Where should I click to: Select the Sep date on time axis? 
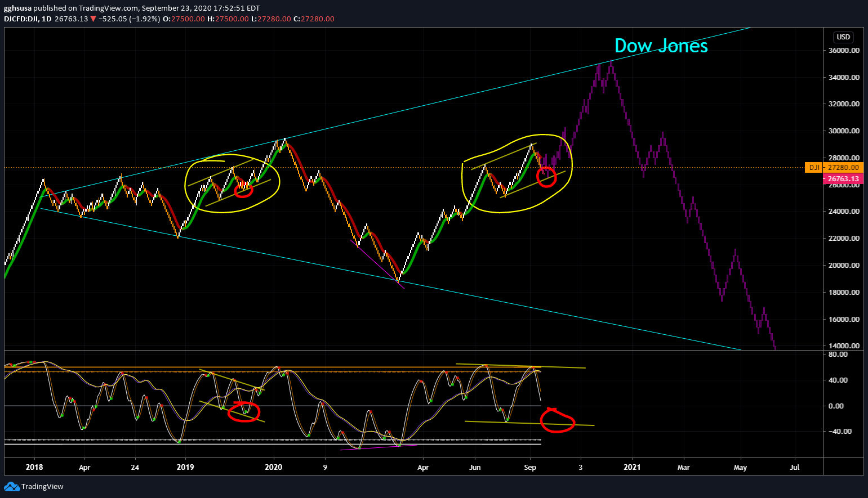[530, 468]
